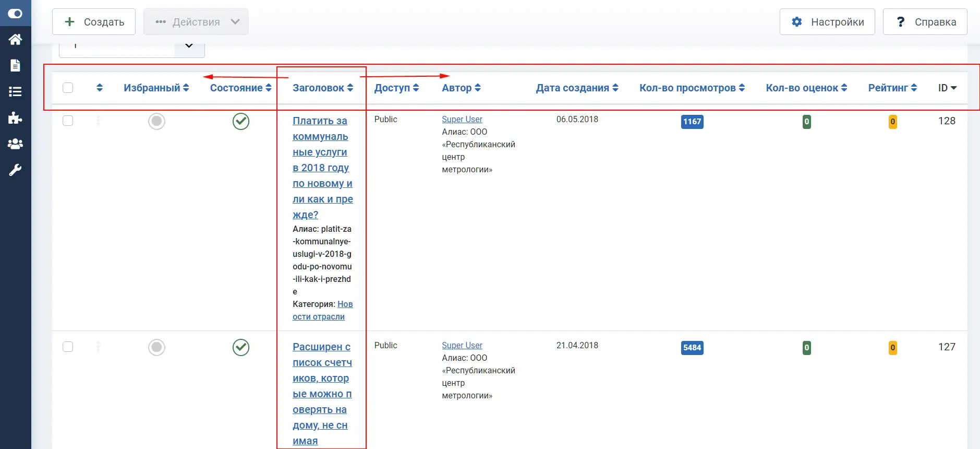The height and width of the screenshot is (449, 980).
Task: Sort by Доступ column
Action: point(396,88)
